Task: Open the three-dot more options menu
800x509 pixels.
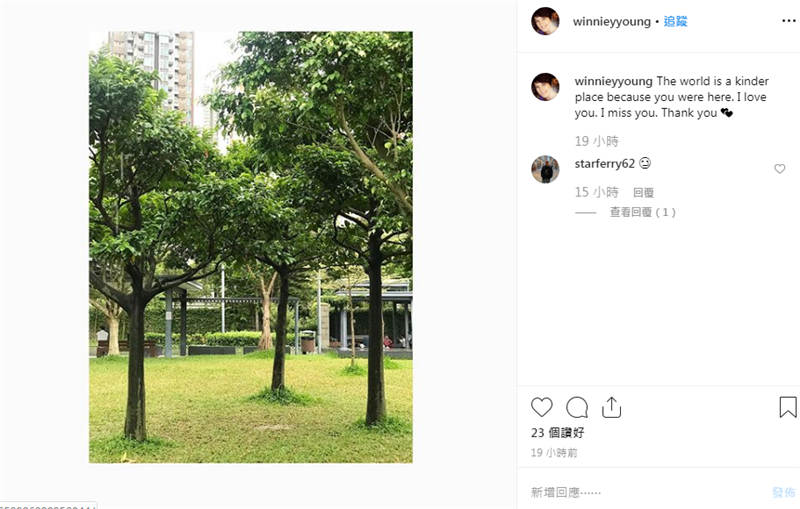Action: (789, 21)
